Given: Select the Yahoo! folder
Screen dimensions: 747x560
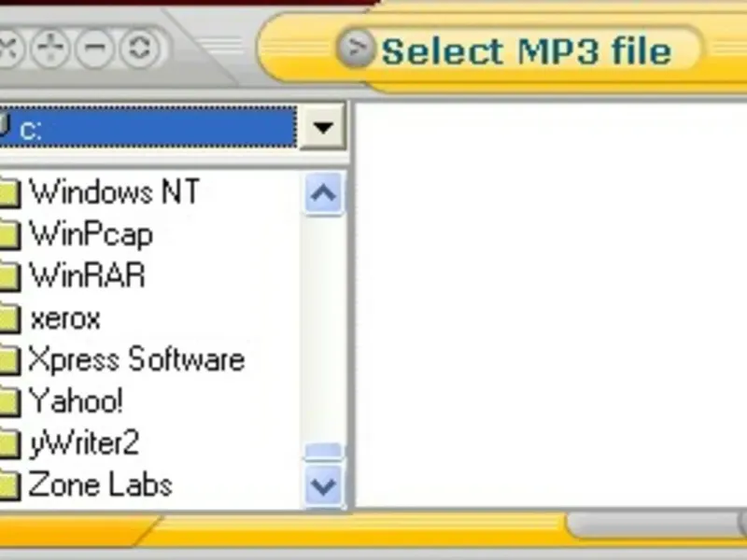Looking at the screenshot, I should click(77, 401).
